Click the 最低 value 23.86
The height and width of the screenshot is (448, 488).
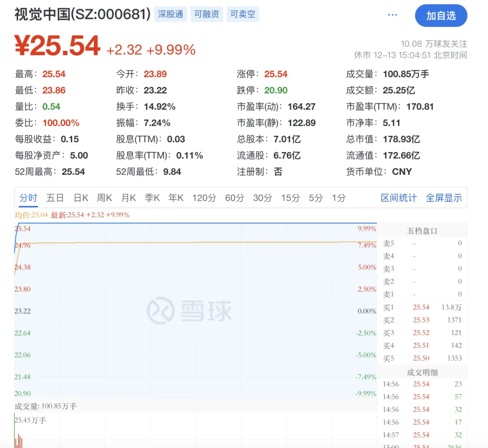click(x=54, y=90)
